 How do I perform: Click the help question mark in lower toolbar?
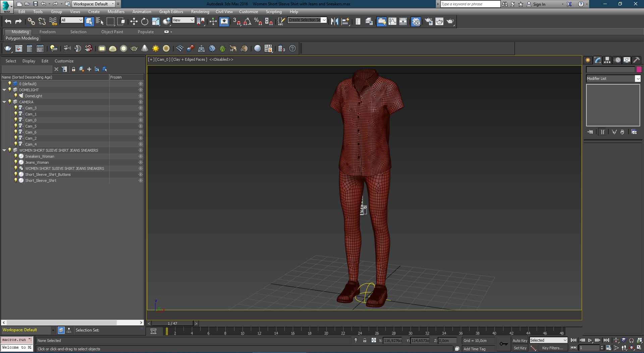coord(292,49)
